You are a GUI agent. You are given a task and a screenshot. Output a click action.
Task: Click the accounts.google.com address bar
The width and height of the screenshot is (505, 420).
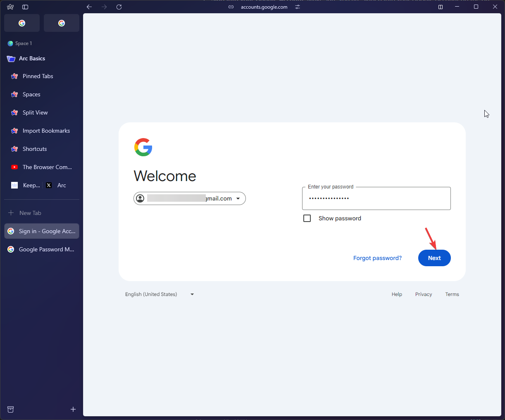(x=264, y=7)
